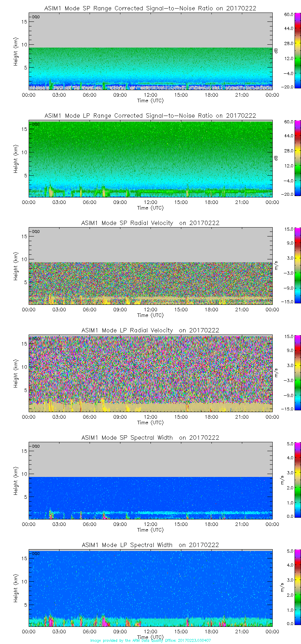Image resolution: width=301 pixels, height=644 pixels.
Task: Click the ARM Data Quality Office footer text
Action: click(x=150, y=640)
